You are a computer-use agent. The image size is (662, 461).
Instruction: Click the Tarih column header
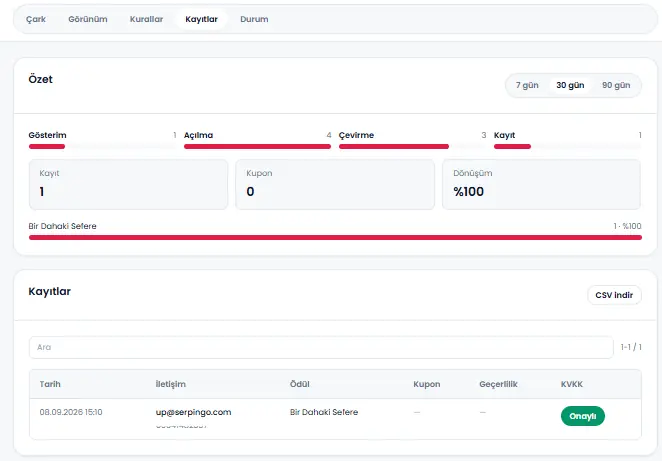tap(50, 384)
